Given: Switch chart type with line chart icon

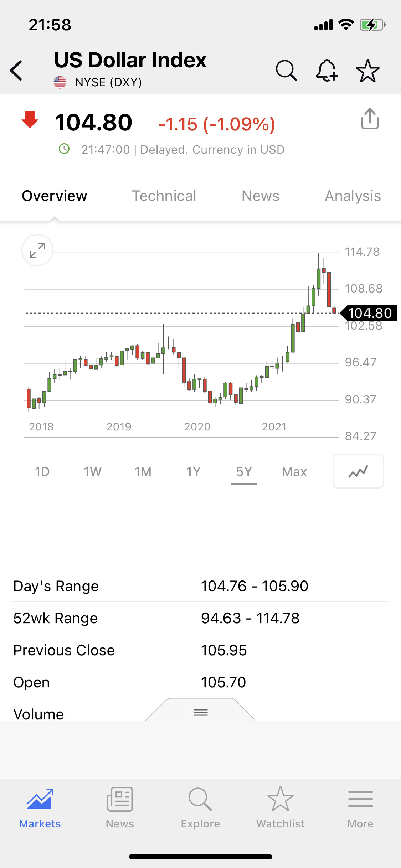Looking at the screenshot, I should point(358,471).
